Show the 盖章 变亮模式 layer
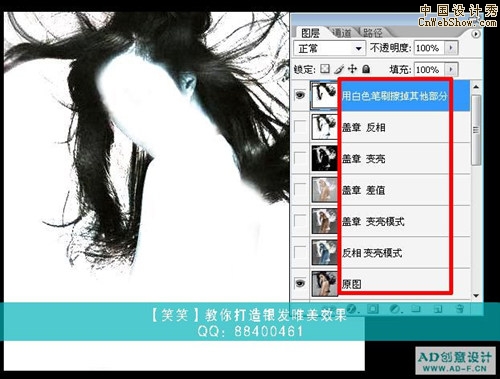 pyautogui.click(x=300, y=221)
